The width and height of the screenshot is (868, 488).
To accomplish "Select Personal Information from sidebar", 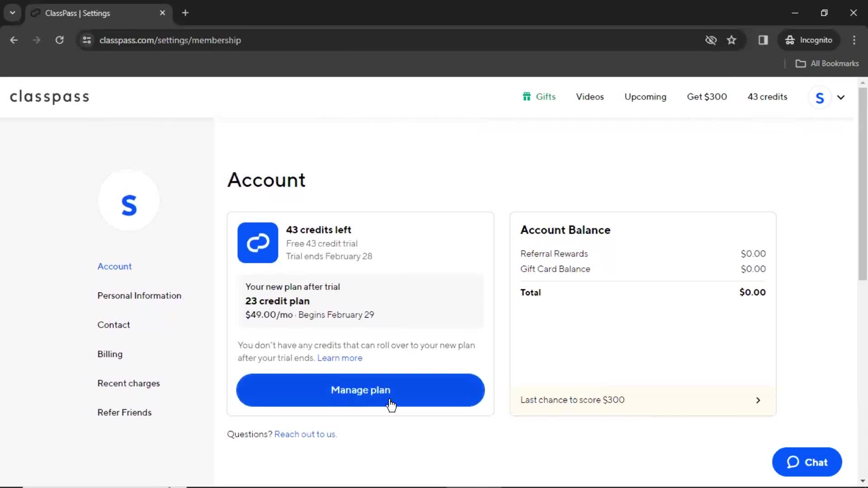I will point(139,296).
